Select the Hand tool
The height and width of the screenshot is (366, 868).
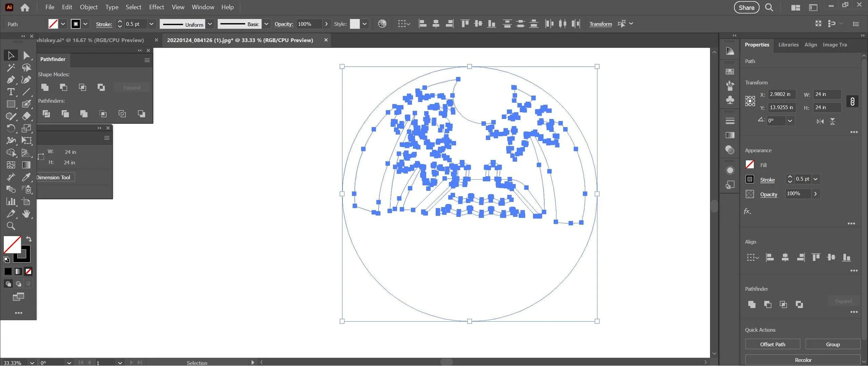26,214
